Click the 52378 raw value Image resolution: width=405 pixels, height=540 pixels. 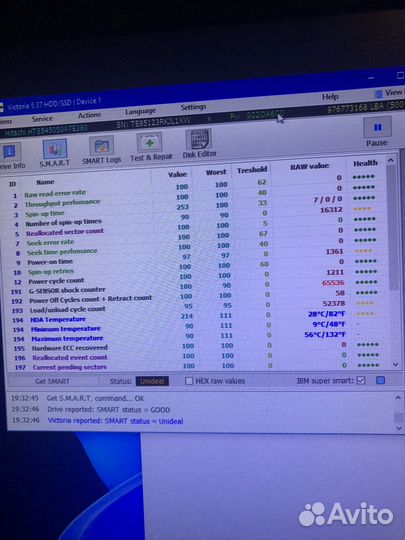click(334, 303)
